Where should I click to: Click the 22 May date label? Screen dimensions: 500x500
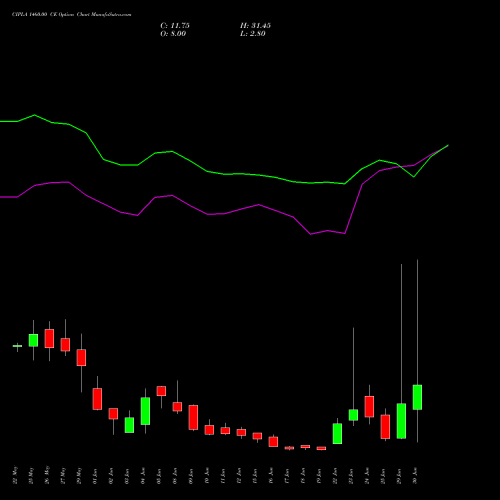click(15, 476)
